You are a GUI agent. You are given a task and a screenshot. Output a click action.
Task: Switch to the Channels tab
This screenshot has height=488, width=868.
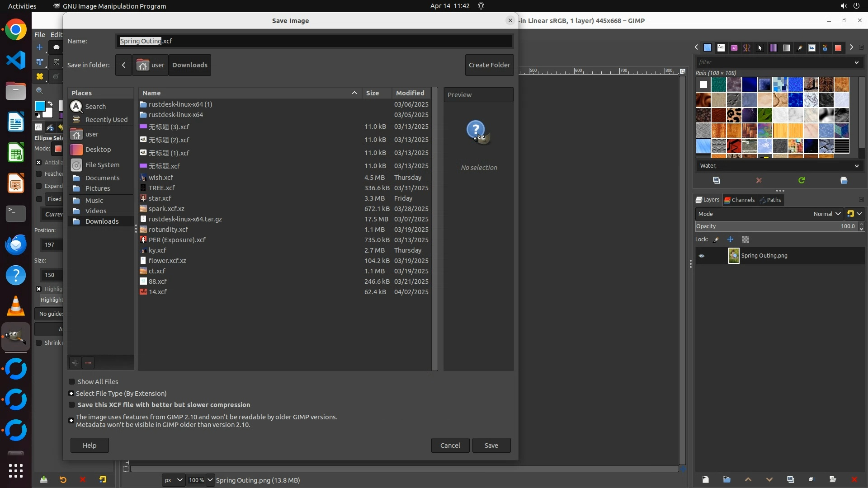tap(740, 200)
